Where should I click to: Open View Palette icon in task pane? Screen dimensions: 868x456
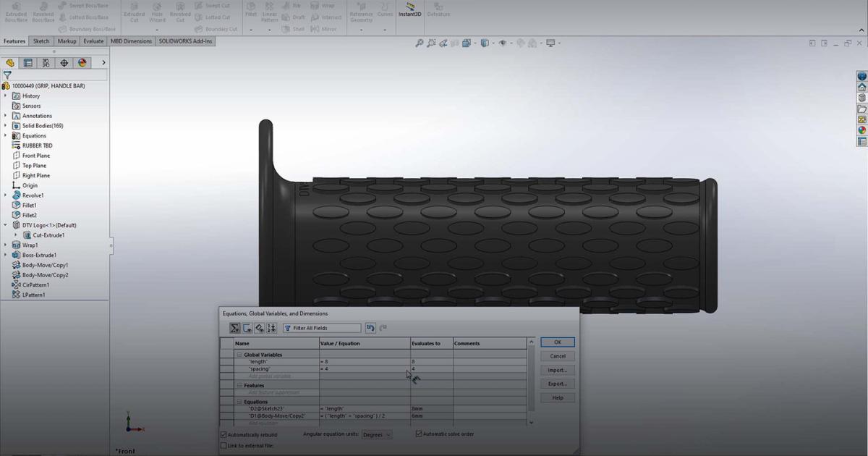[861, 119]
